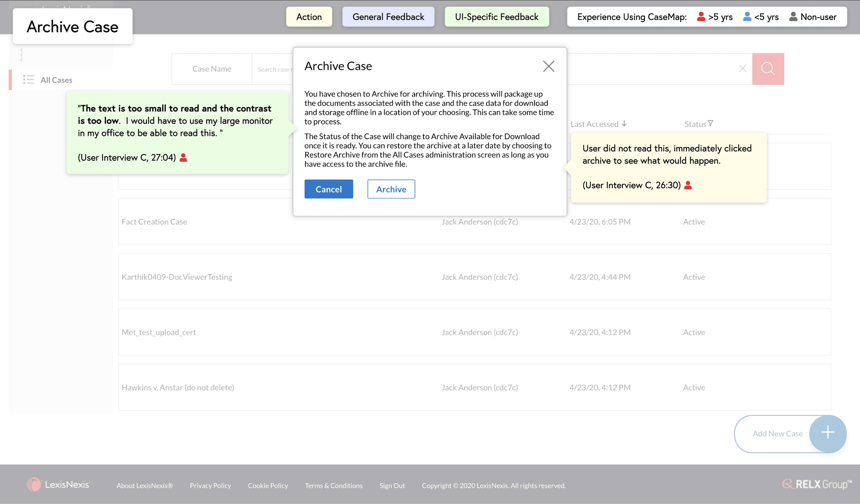Select the Fact Creation Case row
Screen dimensions: 860x504
[x=154, y=222]
